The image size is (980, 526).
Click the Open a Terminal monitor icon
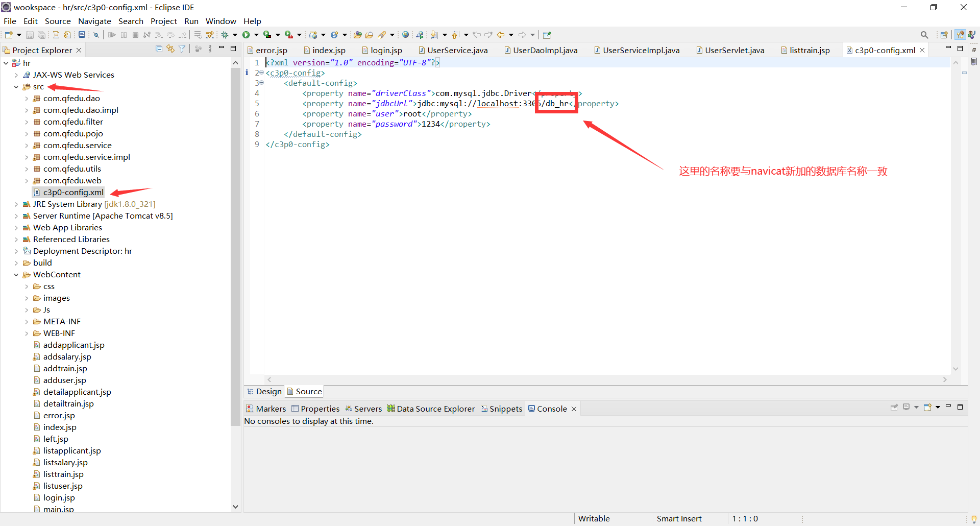tap(82, 35)
